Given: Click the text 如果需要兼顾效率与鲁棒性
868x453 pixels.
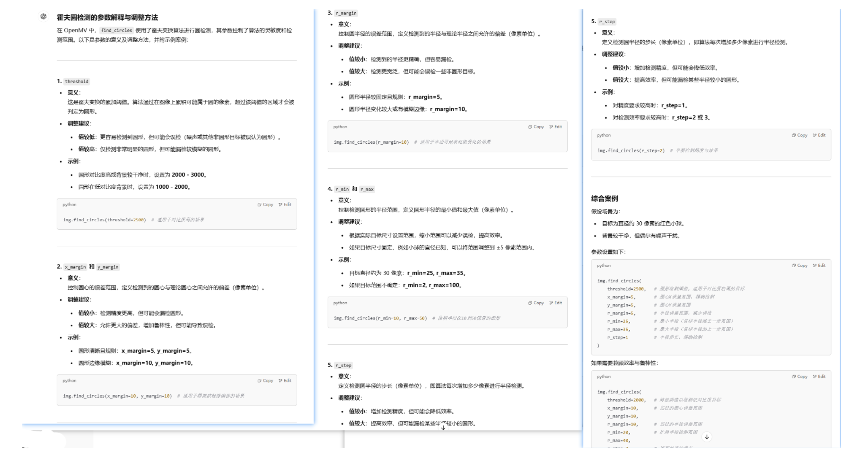Looking at the screenshot, I should pos(624,363).
